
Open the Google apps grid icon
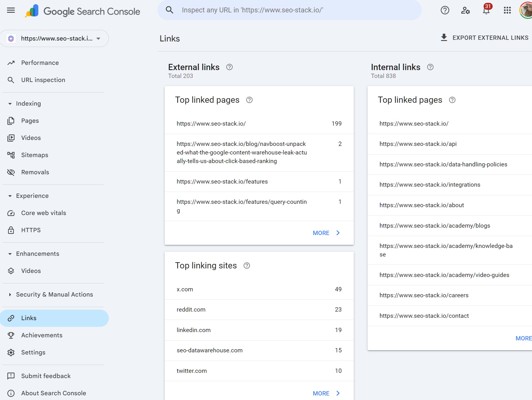(507, 10)
